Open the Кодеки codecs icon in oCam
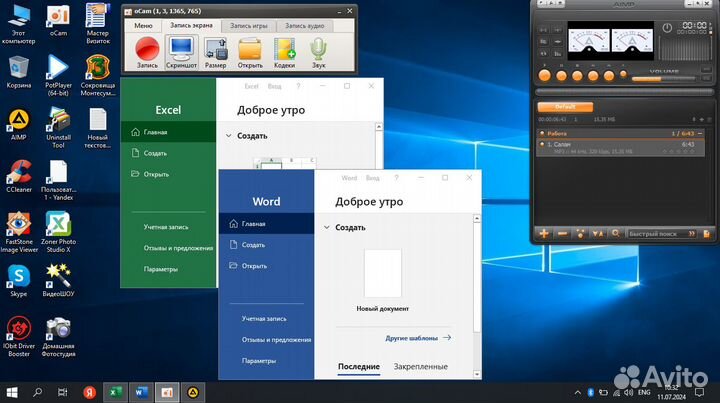720x403 pixels. coord(285,49)
